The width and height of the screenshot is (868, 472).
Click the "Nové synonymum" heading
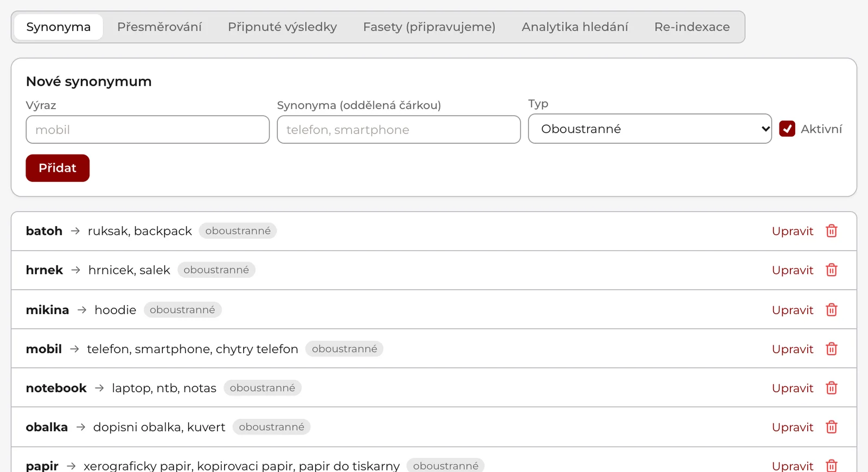[89, 81]
